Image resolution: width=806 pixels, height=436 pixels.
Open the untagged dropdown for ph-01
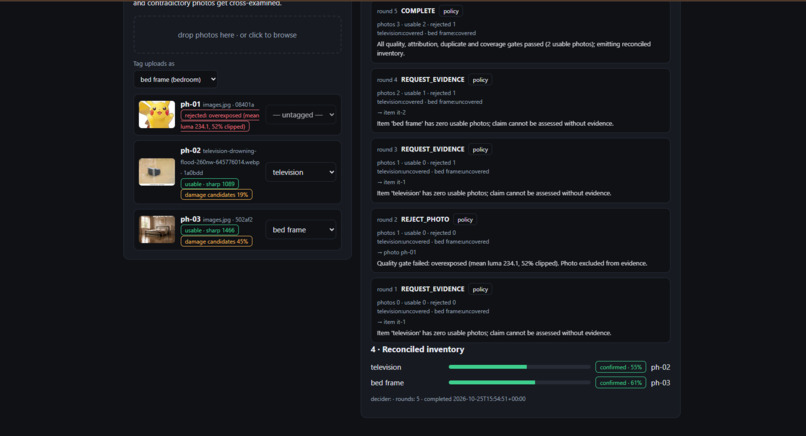301,115
